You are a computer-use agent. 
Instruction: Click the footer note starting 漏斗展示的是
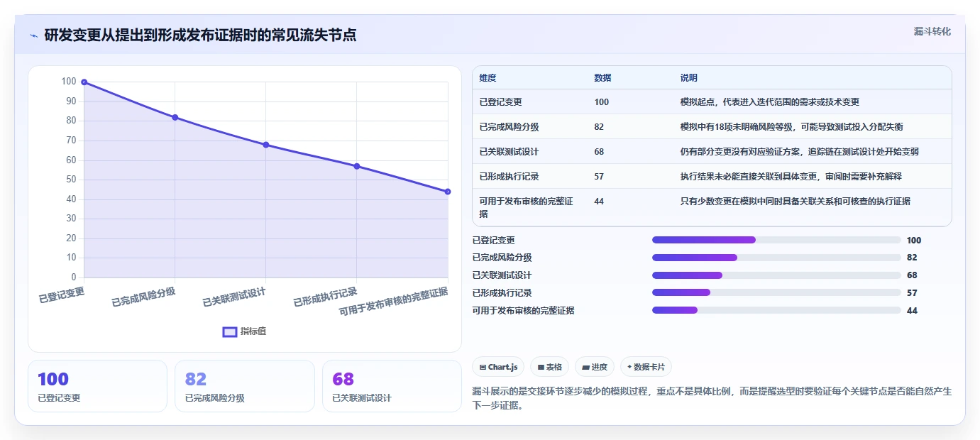point(712,399)
